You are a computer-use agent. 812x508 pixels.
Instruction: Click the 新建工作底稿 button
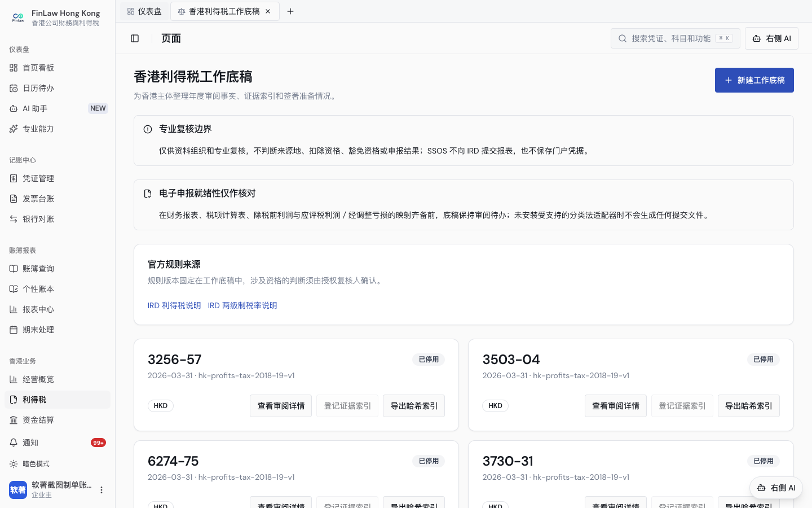(754, 80)
